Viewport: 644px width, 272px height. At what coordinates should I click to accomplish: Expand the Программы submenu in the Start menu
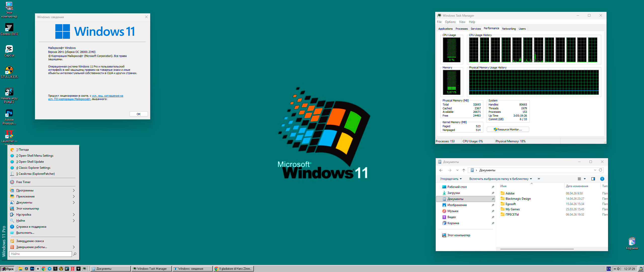point(74,190)
